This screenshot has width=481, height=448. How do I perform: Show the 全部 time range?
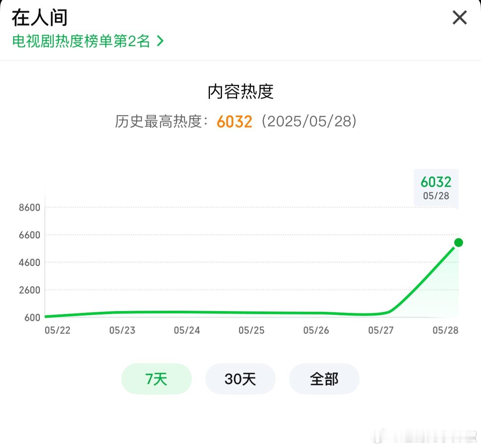tap(324, 379)
